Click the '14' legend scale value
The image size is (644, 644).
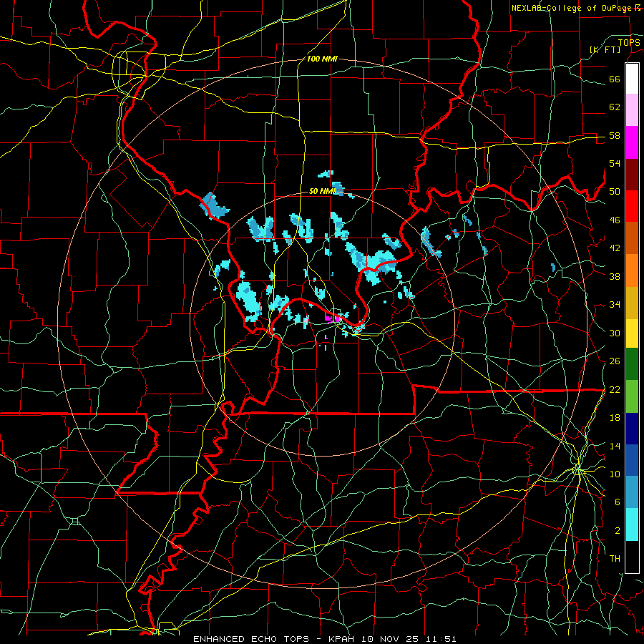point(615,446)
